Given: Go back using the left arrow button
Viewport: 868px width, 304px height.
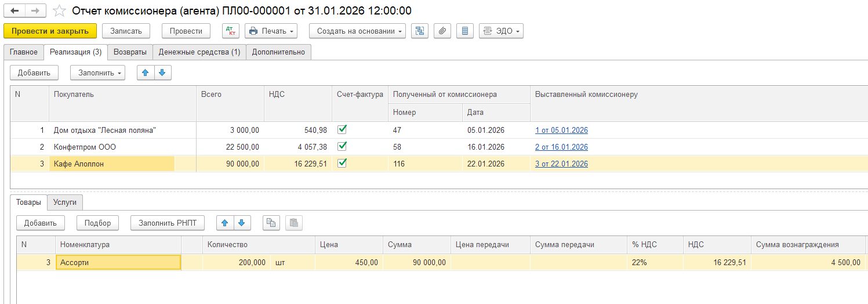Looking at the screenshot, I should pyautogui.click(x=15, y=11).
